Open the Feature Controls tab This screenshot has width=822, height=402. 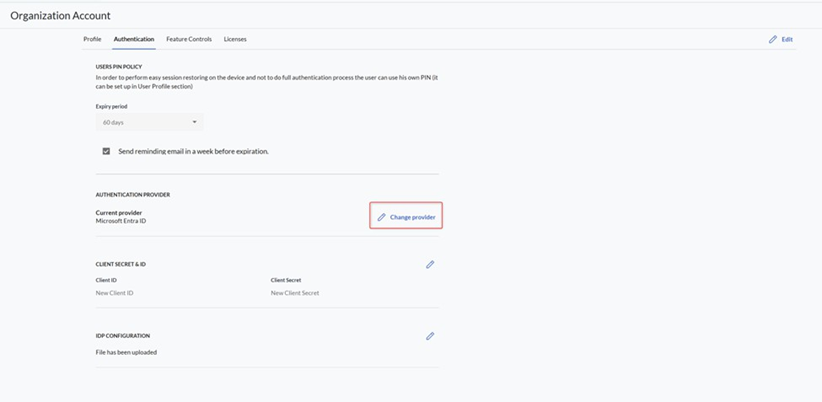pyautogui.click(x=189, y=39)
